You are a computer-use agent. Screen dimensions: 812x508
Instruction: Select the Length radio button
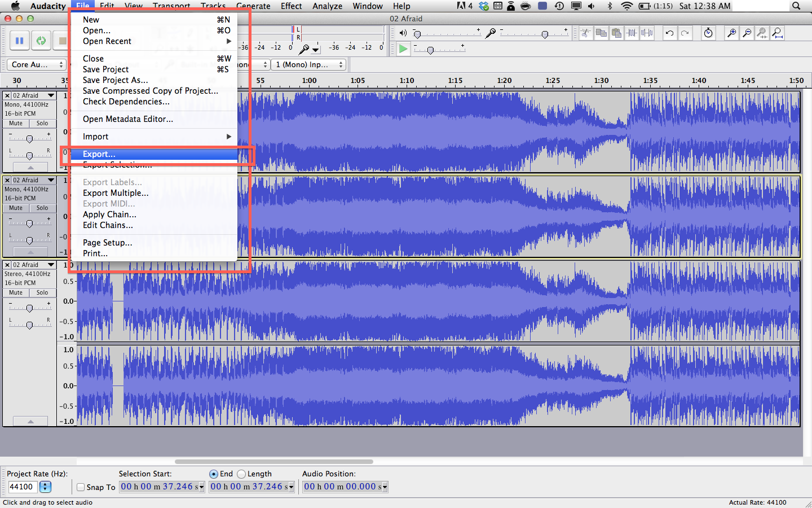pos(241,474)
